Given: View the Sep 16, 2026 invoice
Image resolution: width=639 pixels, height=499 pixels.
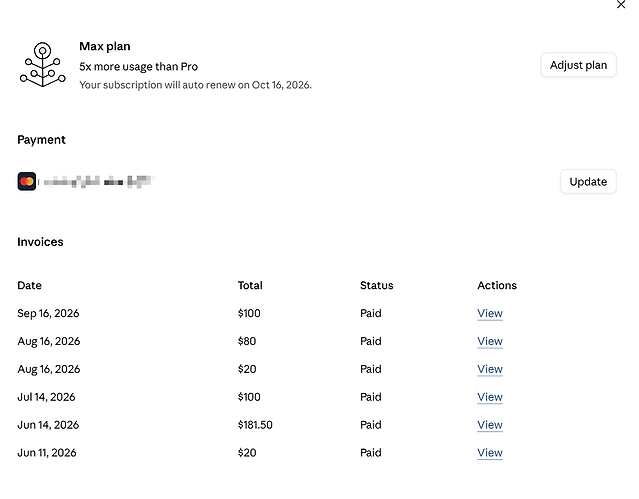Looking at the screenshot, I should tap(490, 313).
